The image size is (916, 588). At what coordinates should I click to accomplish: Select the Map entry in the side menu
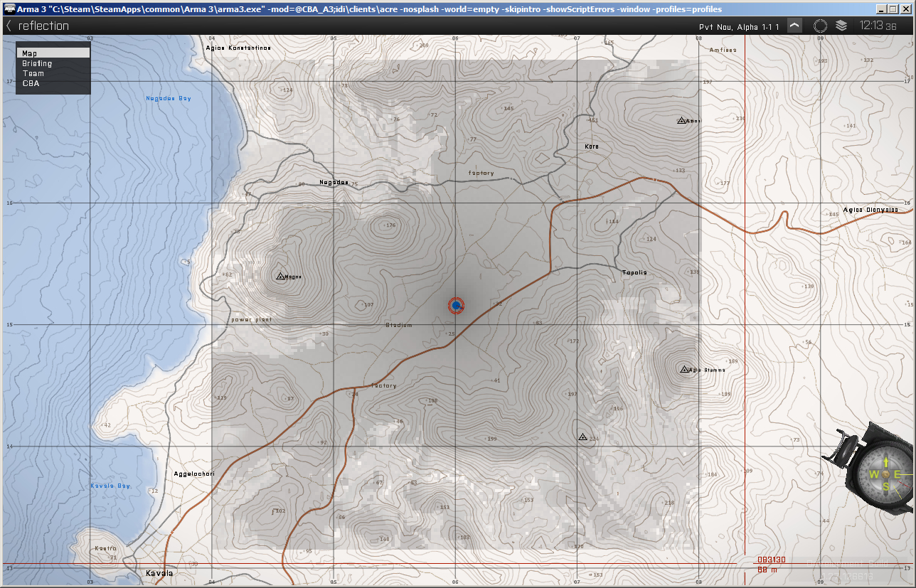point(53,53)
